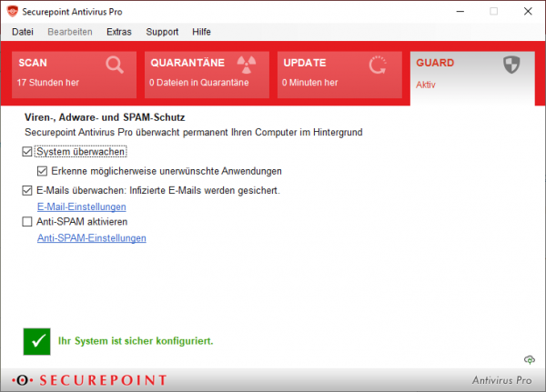The image size is (546, 392).
Task: Click the magnifying glass icon on SCAN tile
Action: point(114,65)
